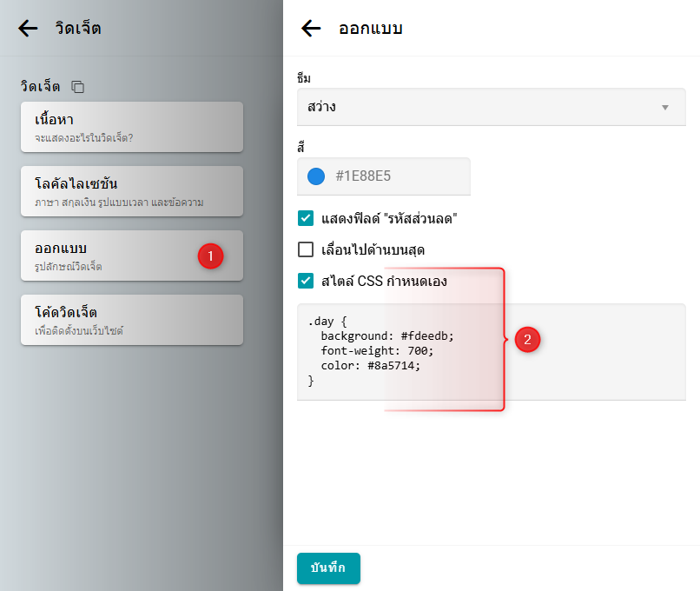Viewport: 700px width, 591px height.
Task: Open the โลคัลไลเซชัน section card
Action: click(132, 191)
